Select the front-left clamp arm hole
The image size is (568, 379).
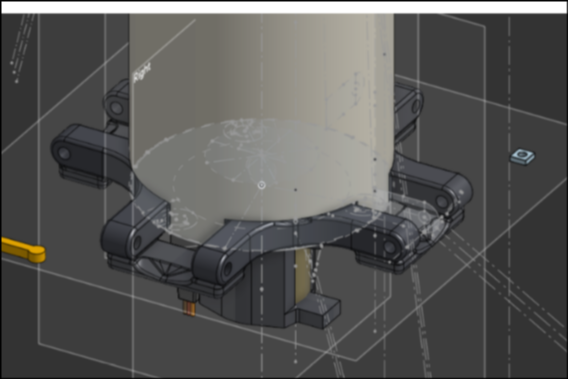point(137,242)
